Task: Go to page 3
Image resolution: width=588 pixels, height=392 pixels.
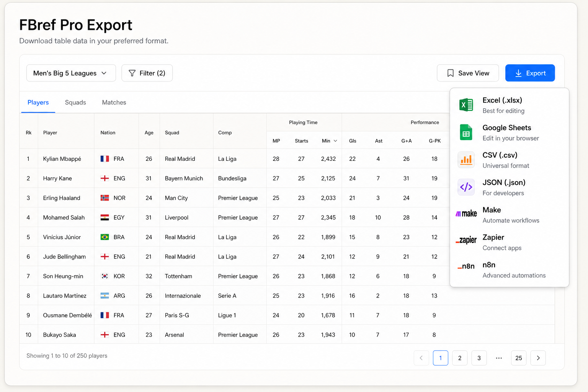Action: 479,358
